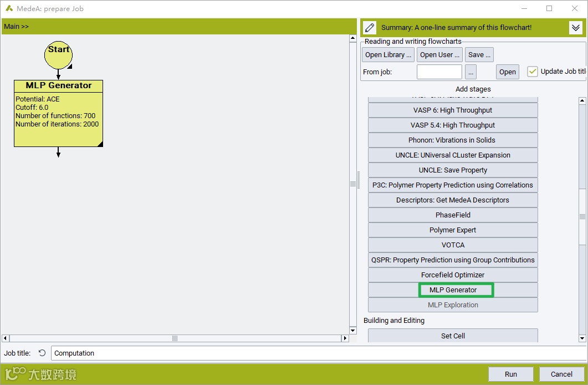The height and width of the screenshot is (385, 588).
Task: Maximize the MedeA prepare Job window
Action: pos(549,8)
